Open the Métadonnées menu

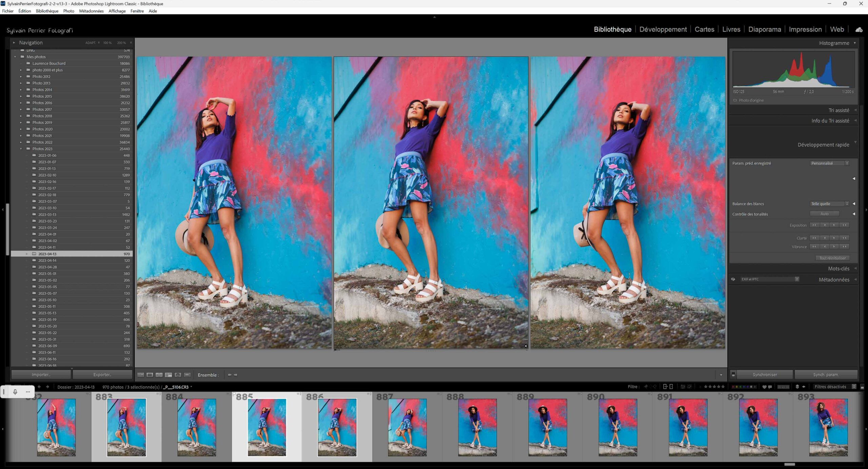coord(91,11)
